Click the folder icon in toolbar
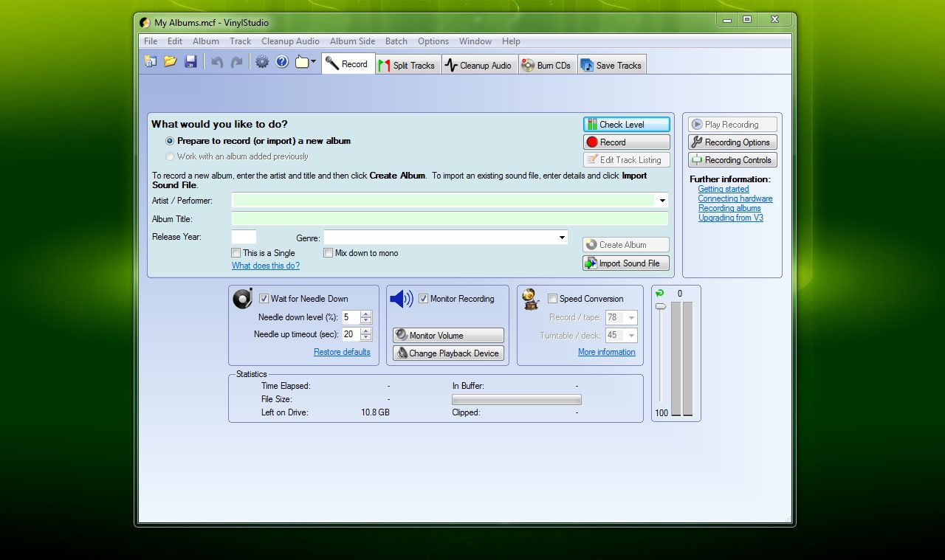Viewport: 945px width, 560px height. (302, 62)
